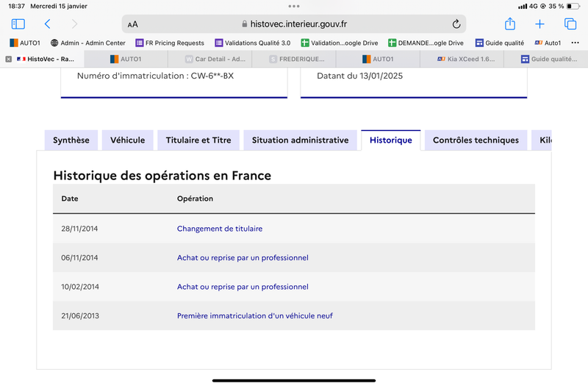
Task: Open Auto1 bookmark at bar end
Action: [x=548, y=43]
